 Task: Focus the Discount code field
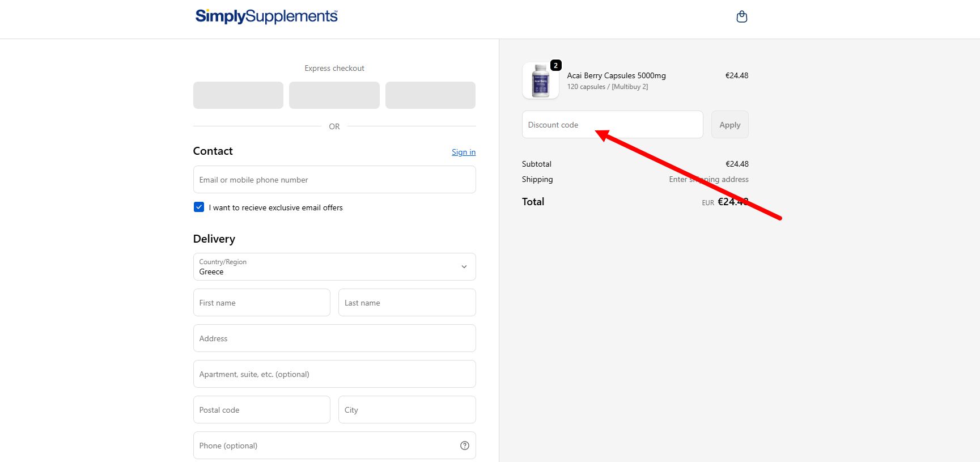(x=612, y=125)
